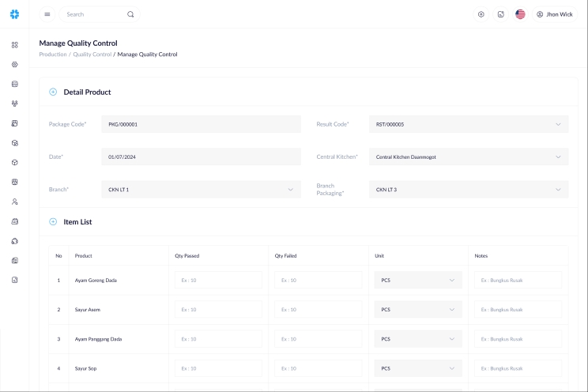Screen dimensions: 588x392
Task: Open the Branch dropdown CKN LT 1
Action: tap(201, 190)
